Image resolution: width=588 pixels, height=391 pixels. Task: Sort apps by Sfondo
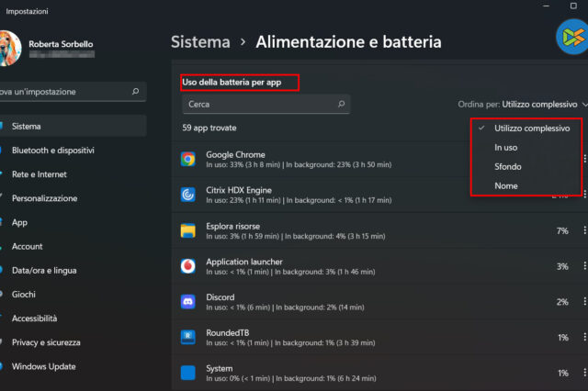pos(507,167)
